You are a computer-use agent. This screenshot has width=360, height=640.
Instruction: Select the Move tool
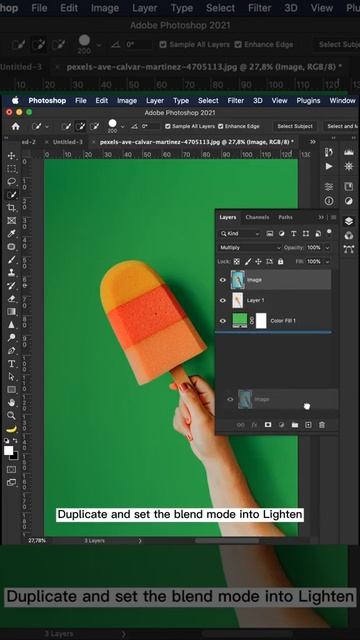pyautogui.click(x=11, y=156)
